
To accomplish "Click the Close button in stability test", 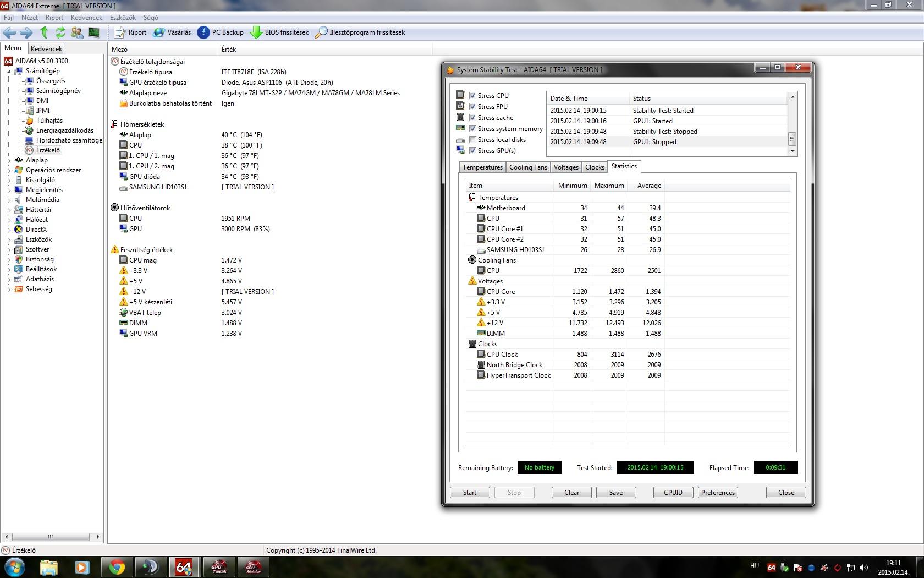I will point(786,493).
